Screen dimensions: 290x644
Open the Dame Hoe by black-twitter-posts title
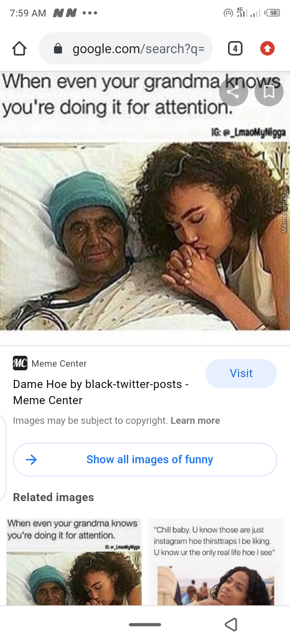coord(101,392)
